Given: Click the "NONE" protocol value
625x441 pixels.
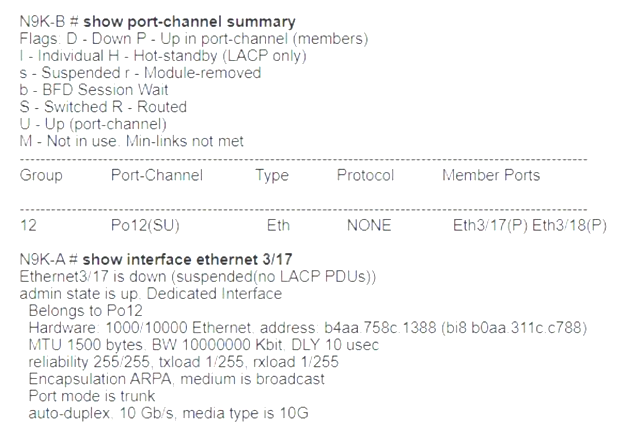Looking at the screenshot, I should (369, 226).
